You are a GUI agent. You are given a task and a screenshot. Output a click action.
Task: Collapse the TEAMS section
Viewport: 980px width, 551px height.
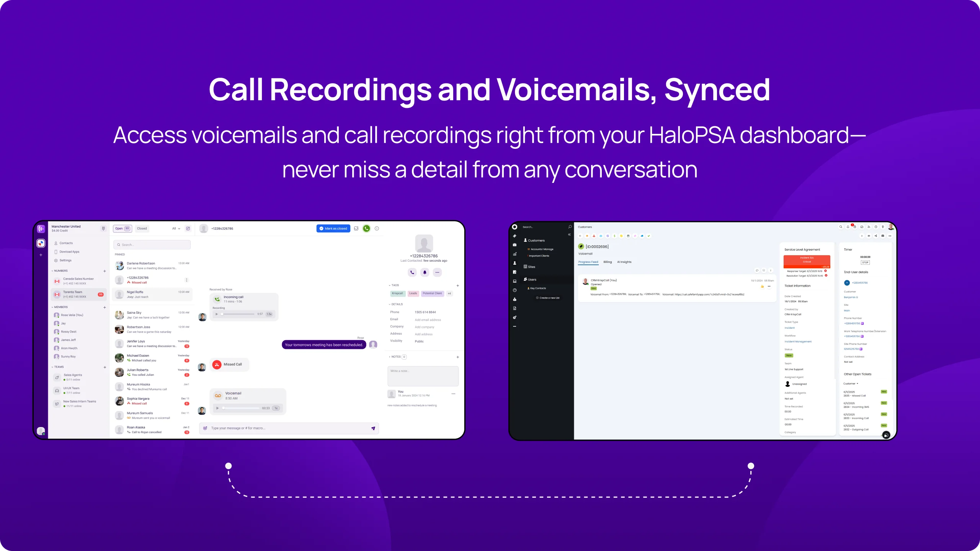click(x=52, y=367)
